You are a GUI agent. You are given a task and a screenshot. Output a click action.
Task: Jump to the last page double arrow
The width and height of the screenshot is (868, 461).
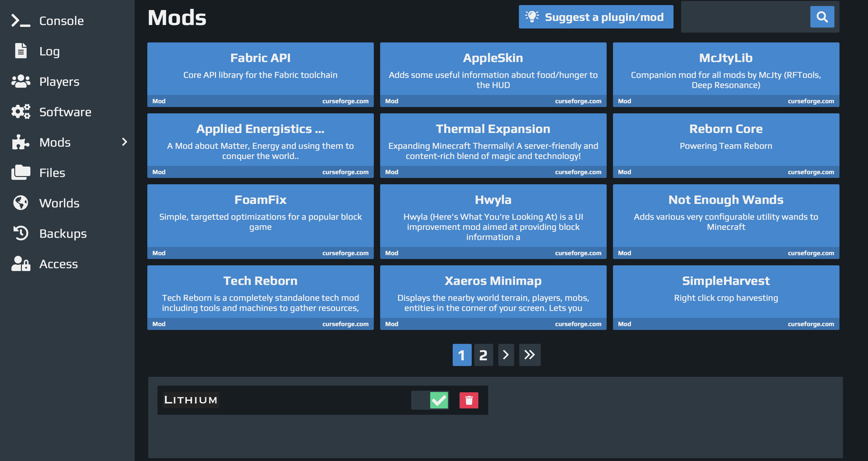530,355
